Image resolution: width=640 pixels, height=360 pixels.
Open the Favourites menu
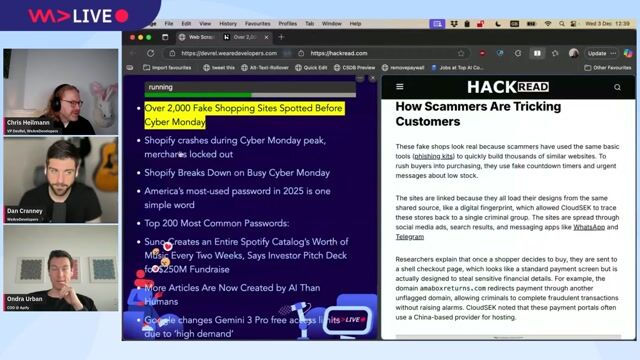[x=258, y=24]
